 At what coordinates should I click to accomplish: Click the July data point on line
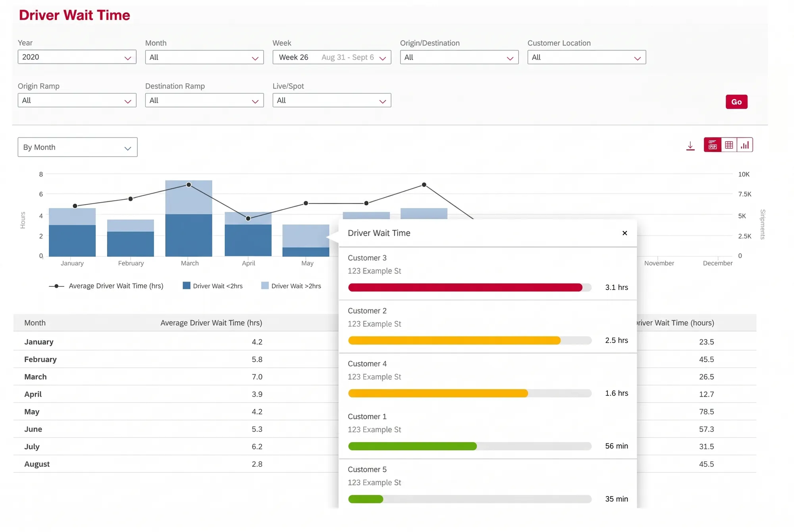424,185
